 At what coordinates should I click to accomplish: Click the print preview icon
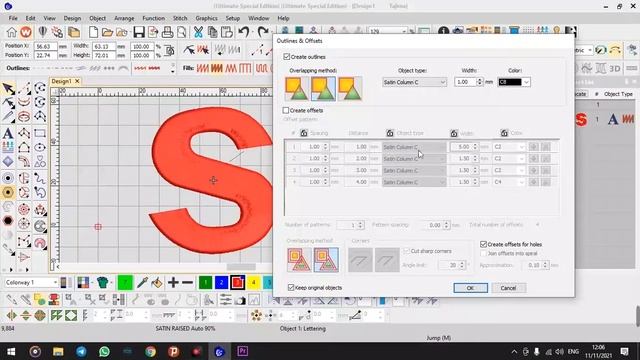click(182, 32)
